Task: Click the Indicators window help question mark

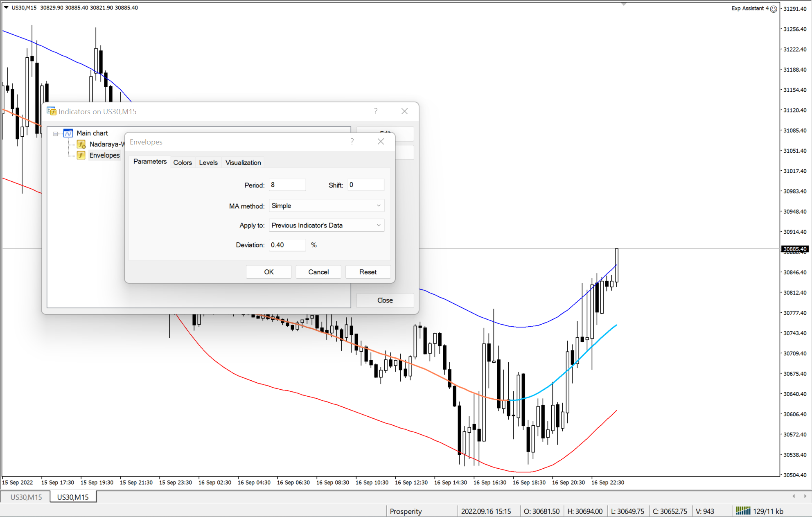Action: pos(376,111)
